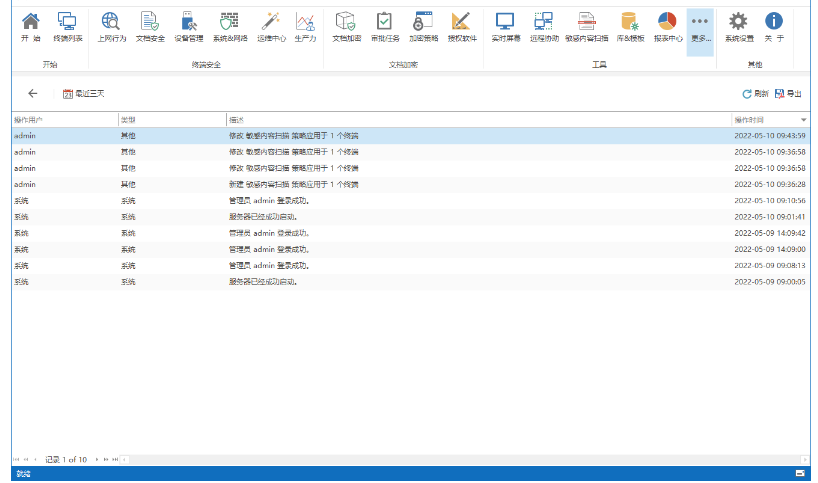The image size is (818, 483).
Task: Select the 运维中心 operations center icon
Action: (269, 26)
